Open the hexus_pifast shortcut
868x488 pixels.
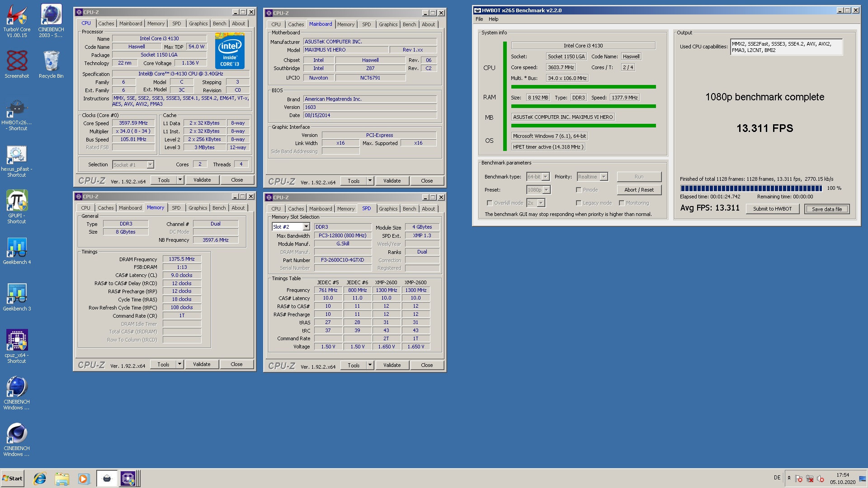(x=17, y=161)
